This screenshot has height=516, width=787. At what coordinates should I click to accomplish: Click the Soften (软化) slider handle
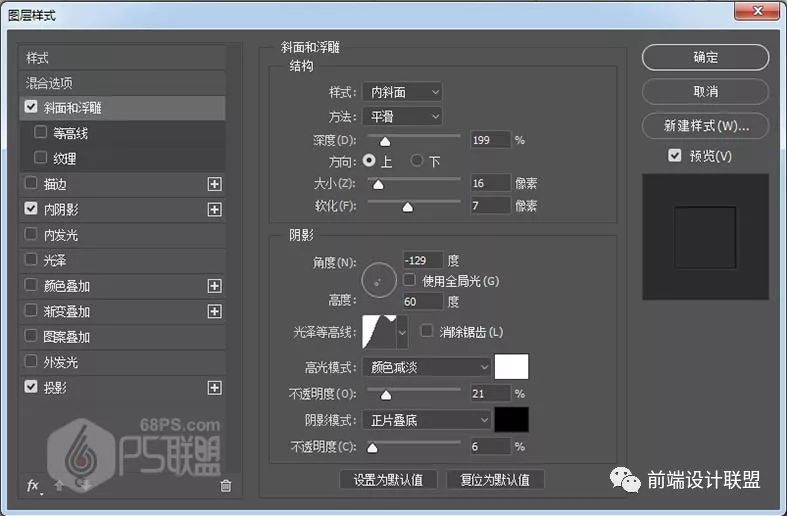[x=408, y=207]
